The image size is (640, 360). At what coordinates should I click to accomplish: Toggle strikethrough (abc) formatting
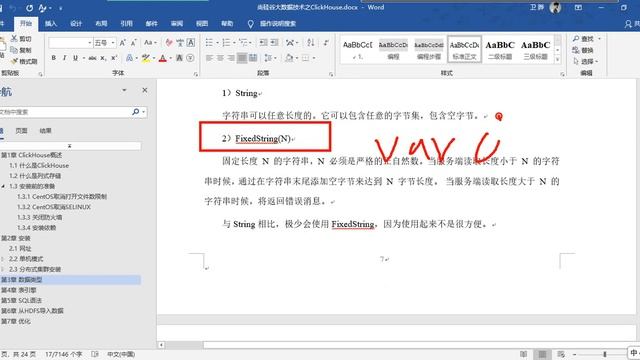(x=93, y=58)
